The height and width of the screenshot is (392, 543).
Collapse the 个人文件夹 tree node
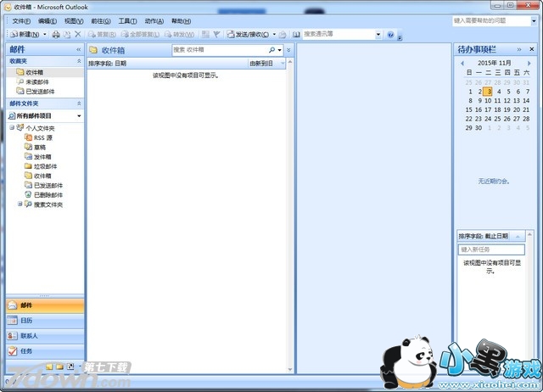[12, 128]
